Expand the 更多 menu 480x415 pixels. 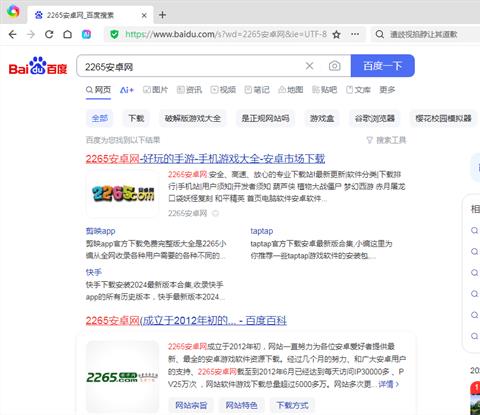coord(387,90)
